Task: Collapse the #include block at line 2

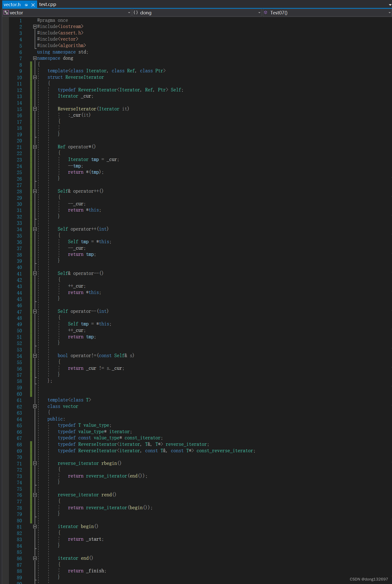Action: pos(35,27)
